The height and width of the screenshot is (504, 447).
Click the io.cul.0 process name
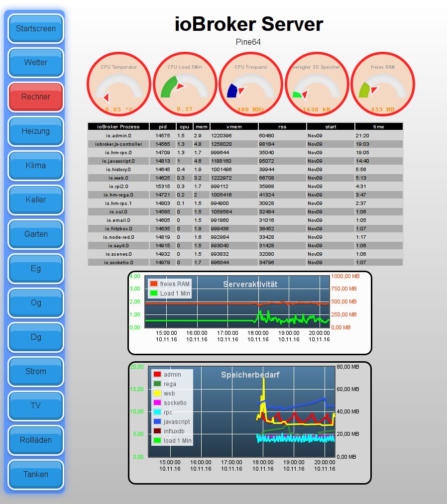coord(118,212)
